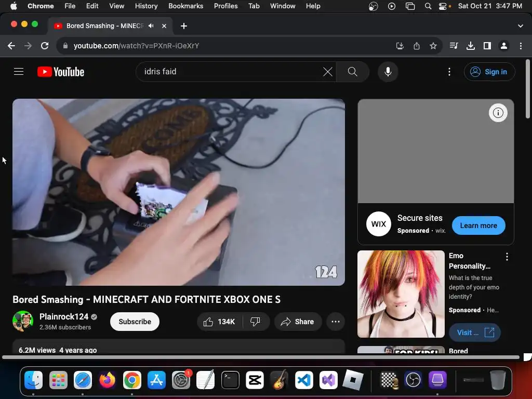Start voice search with the microphone

click(x=388, y=72)
